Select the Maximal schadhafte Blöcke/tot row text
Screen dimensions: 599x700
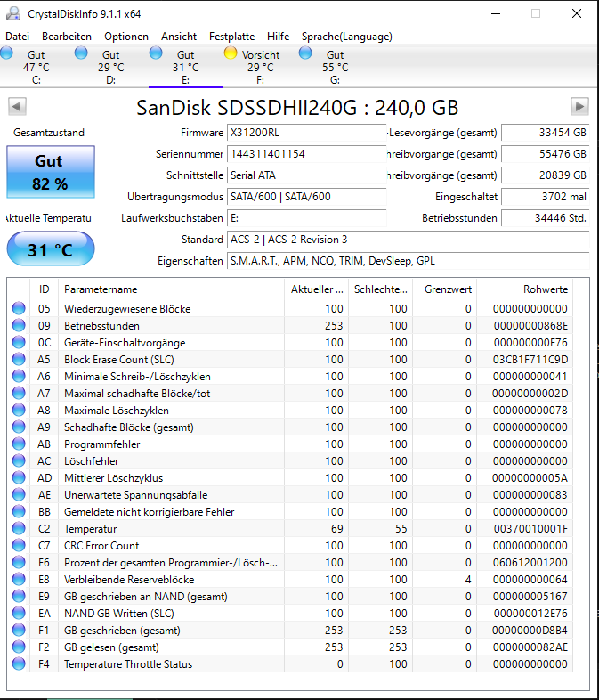(x=137, y=394)
